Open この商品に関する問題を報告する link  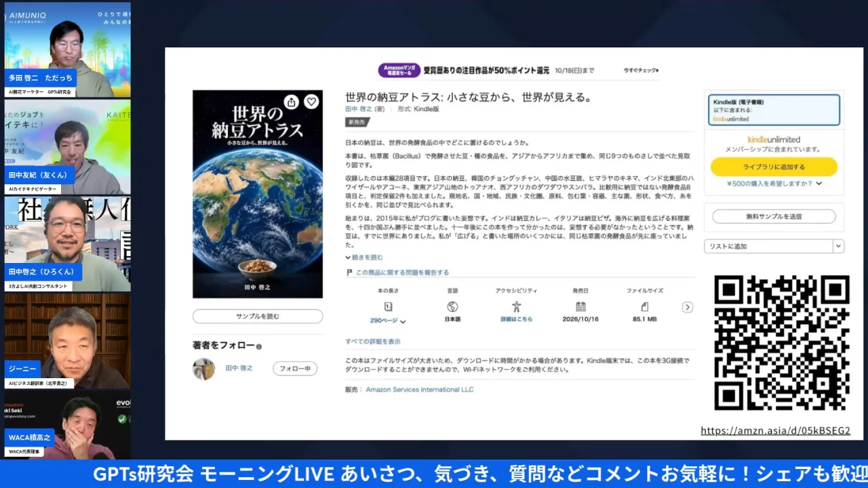point(402,272)
